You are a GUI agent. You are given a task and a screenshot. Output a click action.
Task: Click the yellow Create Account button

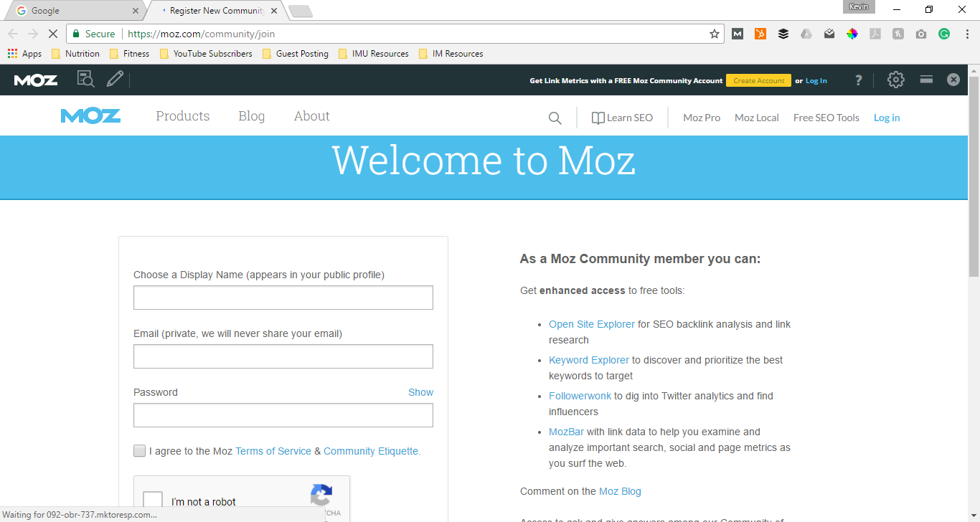(x=758, y=80)
